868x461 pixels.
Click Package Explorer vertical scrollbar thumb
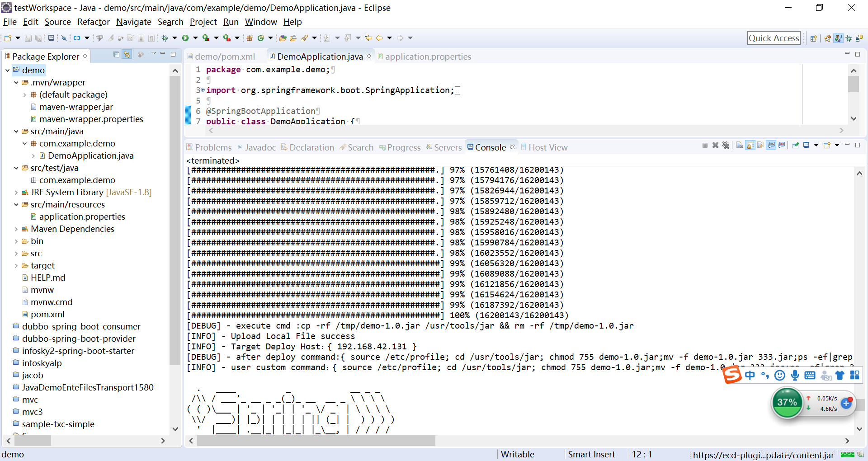175,221
